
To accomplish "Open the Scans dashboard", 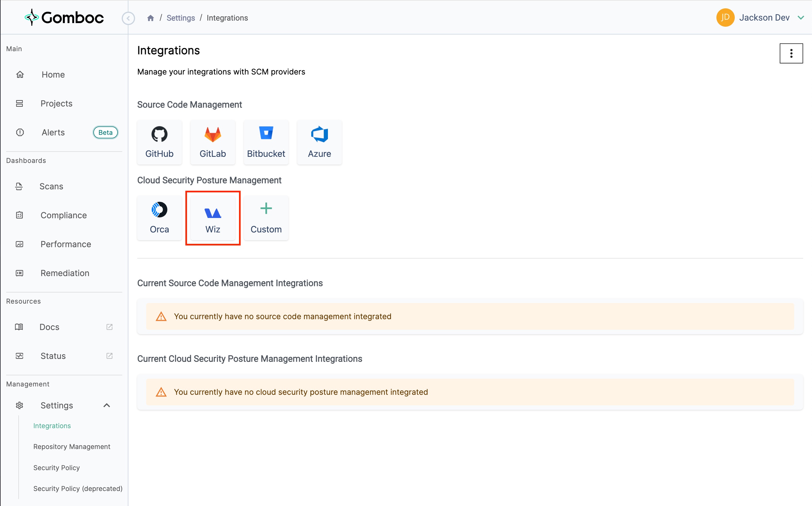I will pyautogui.click(x=51, y=186).
